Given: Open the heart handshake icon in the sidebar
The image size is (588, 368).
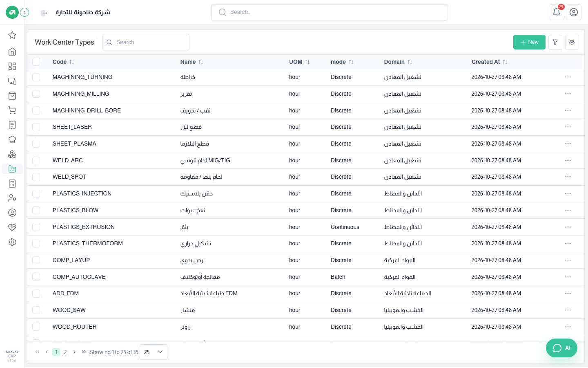Looking at the screenshot, I should tap(12, 227).
